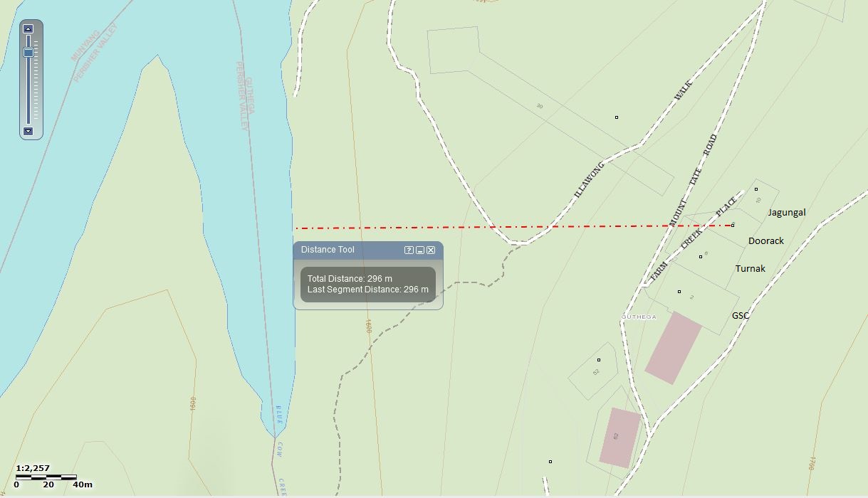Click the GSC building label
The height and width of the screenshot is (498, 868).
[741, 315]
